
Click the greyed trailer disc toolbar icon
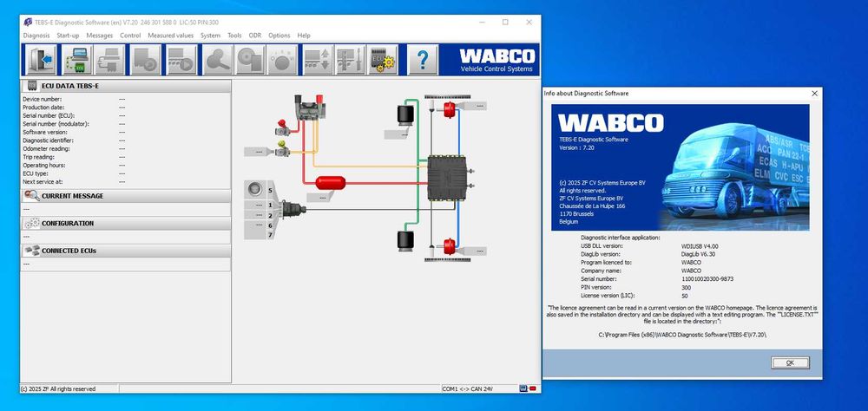click(x=146, y=59)
